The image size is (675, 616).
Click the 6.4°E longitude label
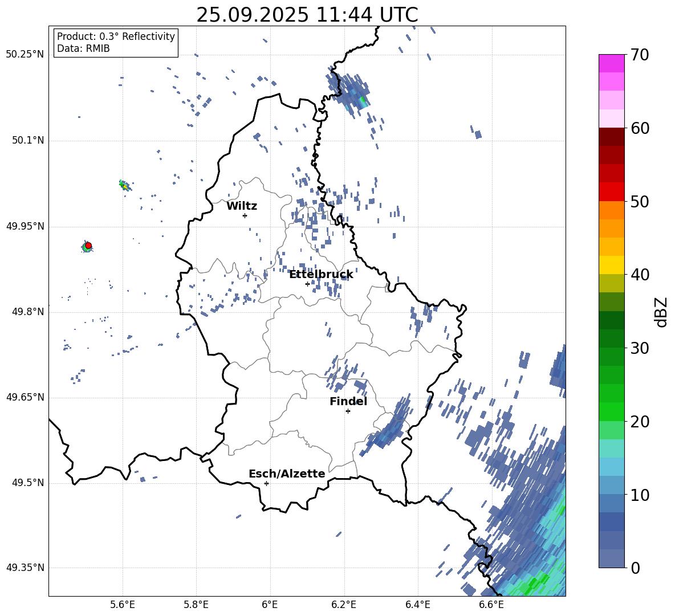[417, 605]
